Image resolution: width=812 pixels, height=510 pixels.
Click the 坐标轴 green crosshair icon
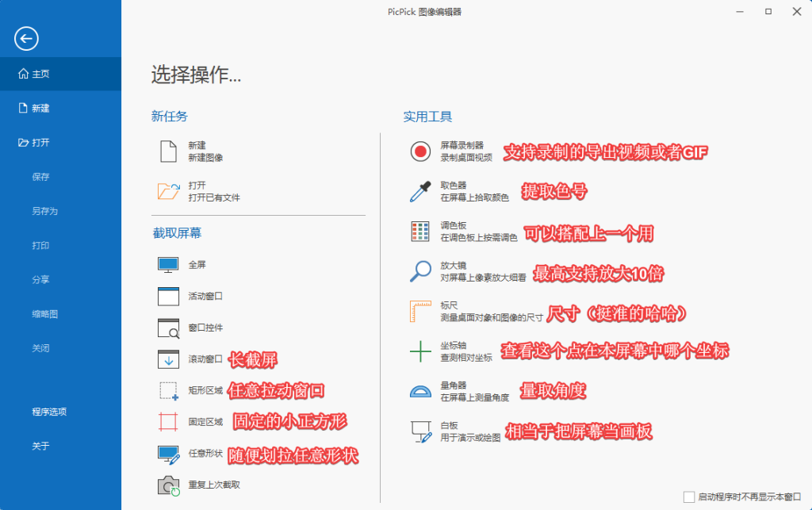[420, 351]
